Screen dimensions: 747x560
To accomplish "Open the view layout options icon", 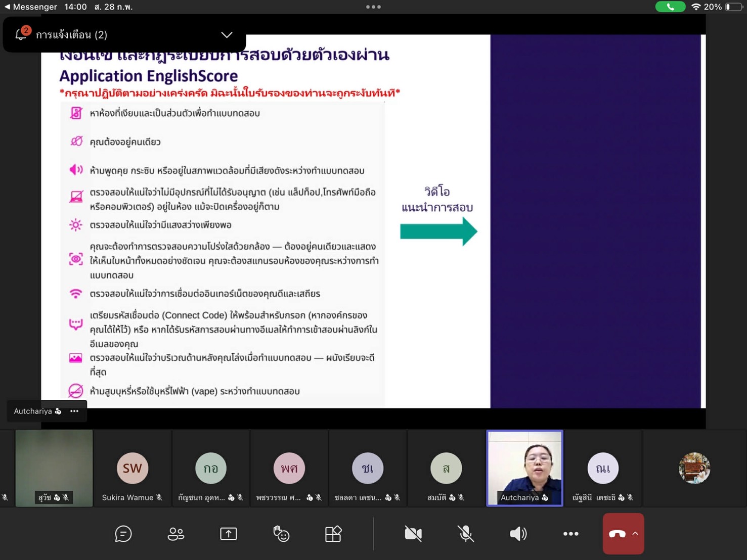I will [333, 534].
